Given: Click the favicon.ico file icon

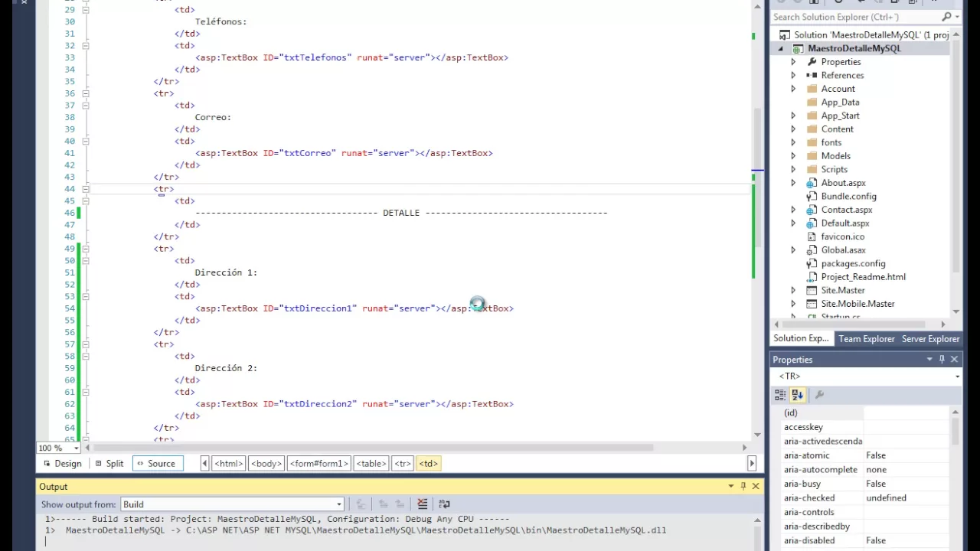Looking at the screenshot, I should click(812, 236).
